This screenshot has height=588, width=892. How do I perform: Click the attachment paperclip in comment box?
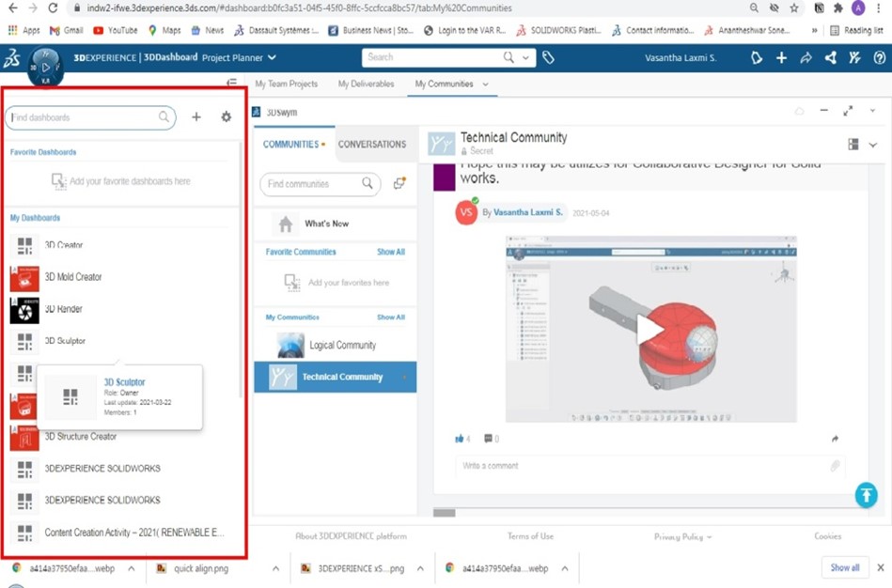835,466
